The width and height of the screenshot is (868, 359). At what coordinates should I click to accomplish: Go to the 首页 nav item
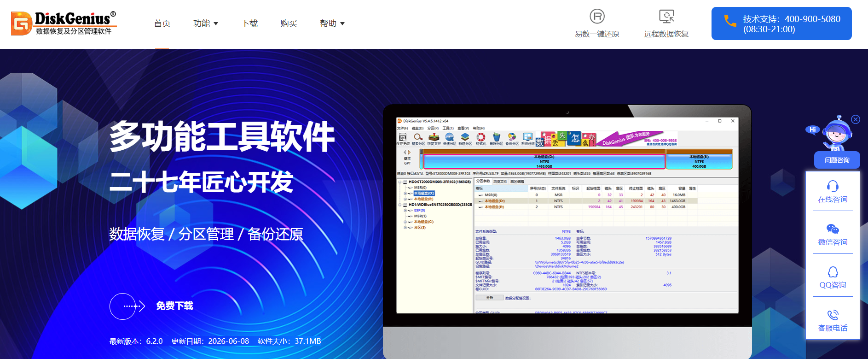pos(162,24)
